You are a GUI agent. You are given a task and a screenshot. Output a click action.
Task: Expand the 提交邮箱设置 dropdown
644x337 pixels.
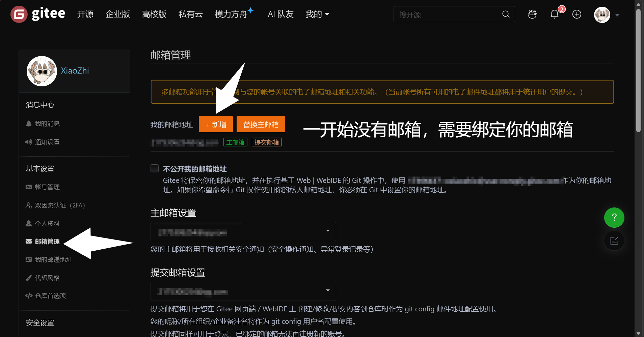point(243,291)
